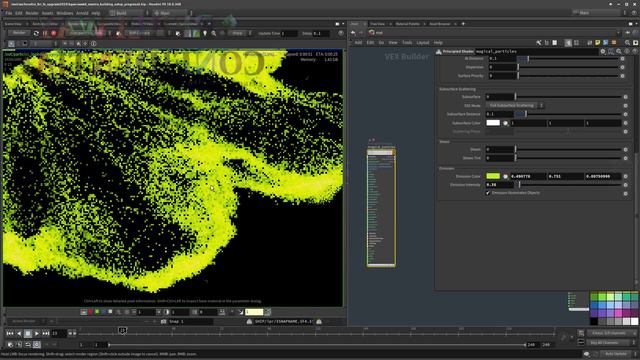Open the Windows menu
Image resolution: width=640 pixels, height=360 pixels.
[64, 13]
